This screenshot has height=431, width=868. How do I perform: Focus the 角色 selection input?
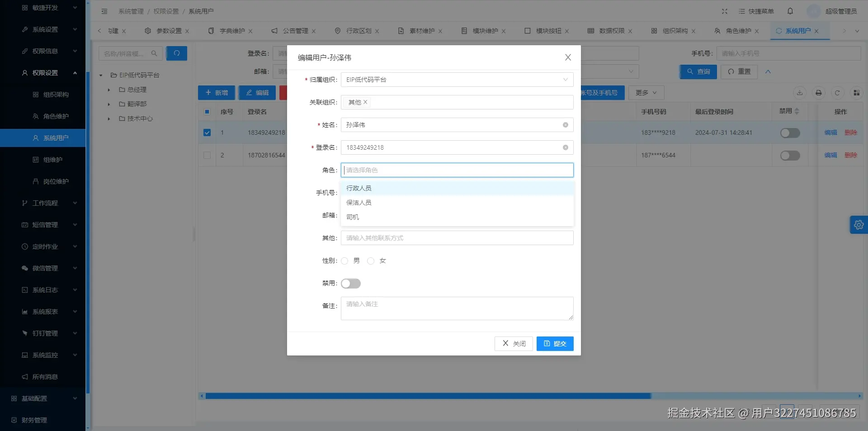[x=457, y=170]
